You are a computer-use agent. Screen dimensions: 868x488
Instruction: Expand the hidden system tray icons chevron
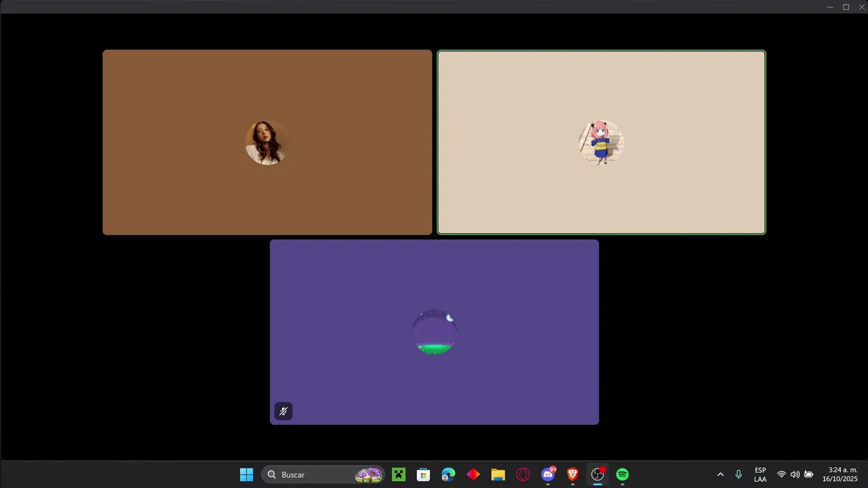(720, 474)
